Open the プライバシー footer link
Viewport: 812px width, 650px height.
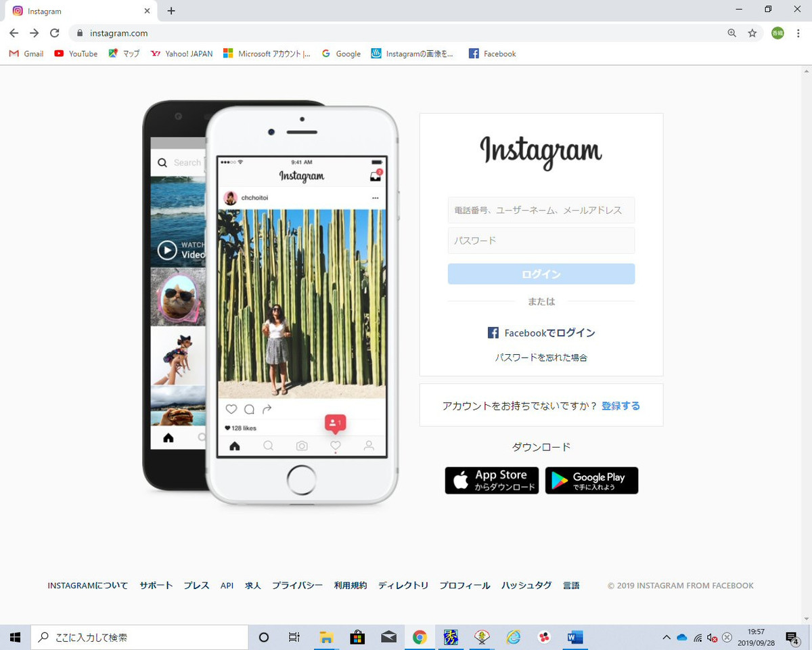(x=298, y=586)
